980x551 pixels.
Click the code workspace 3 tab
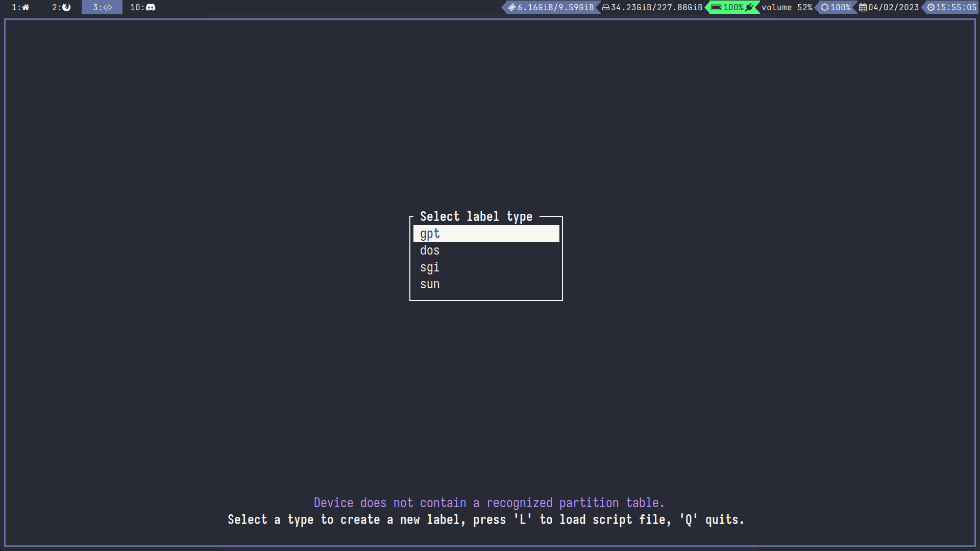click(102, 7)
